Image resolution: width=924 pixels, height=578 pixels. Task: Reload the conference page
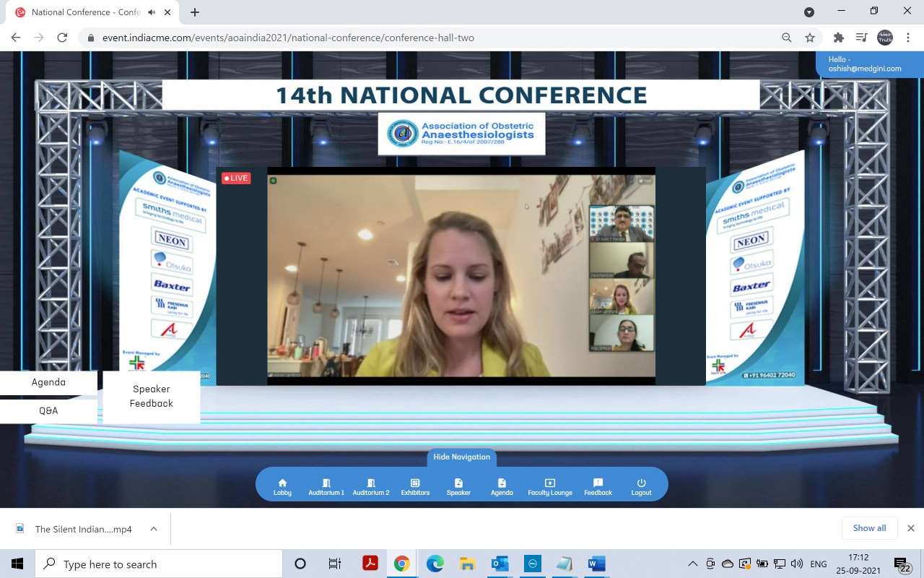[62, 38]
